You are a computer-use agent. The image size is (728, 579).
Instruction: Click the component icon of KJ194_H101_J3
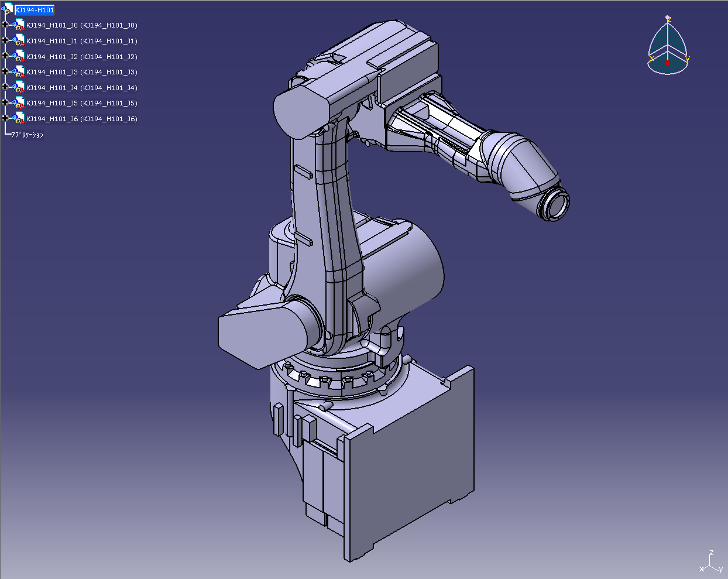(19, 71)
